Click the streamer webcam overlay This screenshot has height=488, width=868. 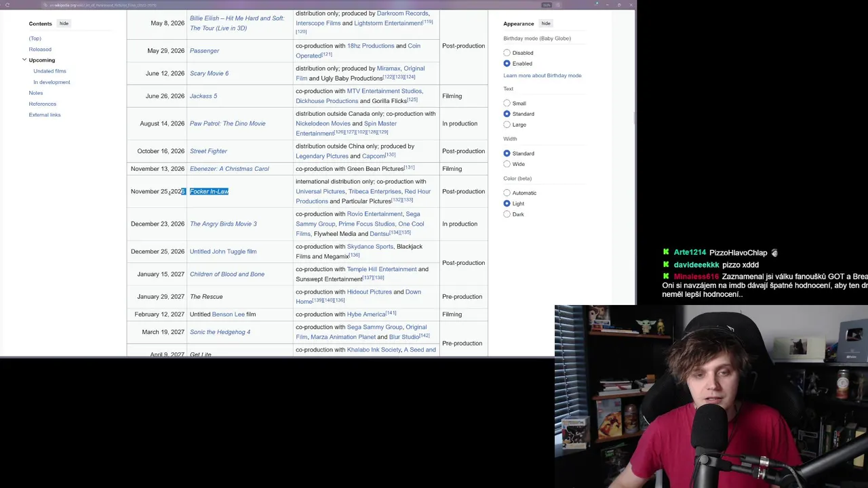711,396
